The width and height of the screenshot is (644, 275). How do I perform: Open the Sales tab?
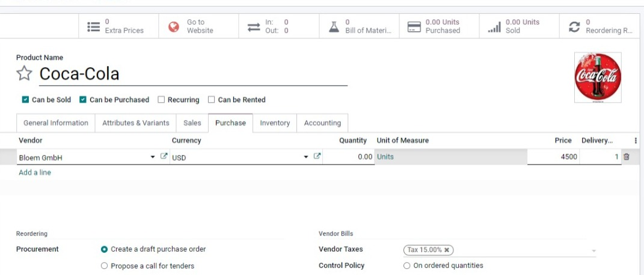(x=192, y=123)
